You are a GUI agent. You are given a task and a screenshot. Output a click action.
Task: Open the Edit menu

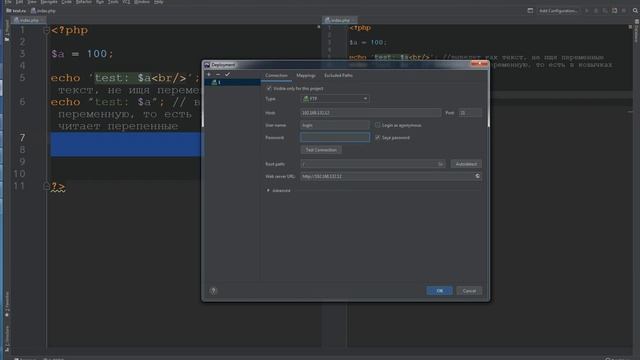(19, 2)
